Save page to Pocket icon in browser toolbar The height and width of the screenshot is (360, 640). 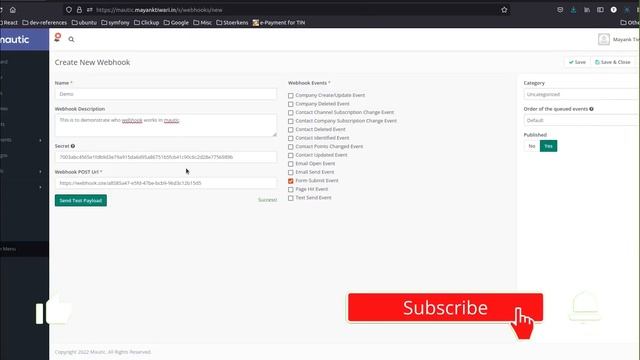[x=560, y=10]
